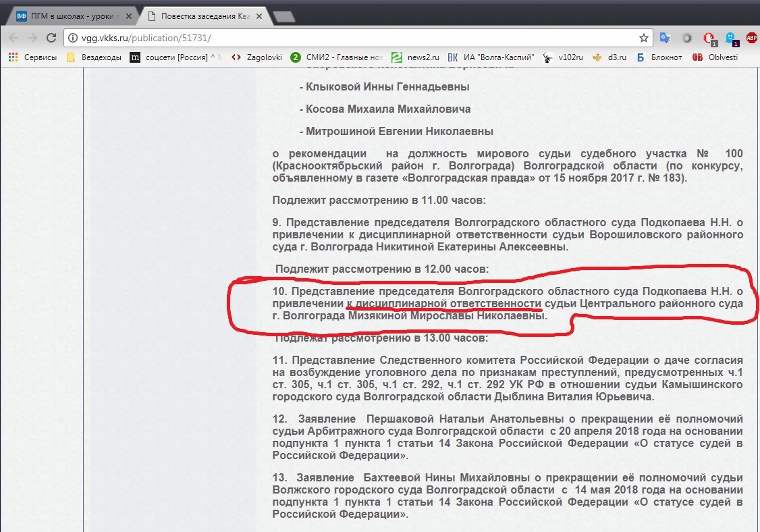Image resolution: width=760 pixels, height=532 pixels.
Task: Open the ИА "Волга-Каспий" VK bookmark
Action: point(491,57)
